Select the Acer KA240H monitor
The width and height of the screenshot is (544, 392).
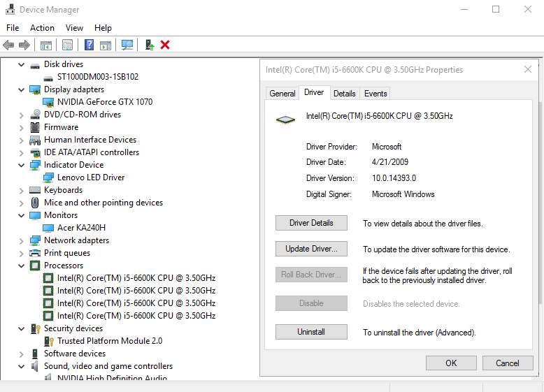coord(81,228)
